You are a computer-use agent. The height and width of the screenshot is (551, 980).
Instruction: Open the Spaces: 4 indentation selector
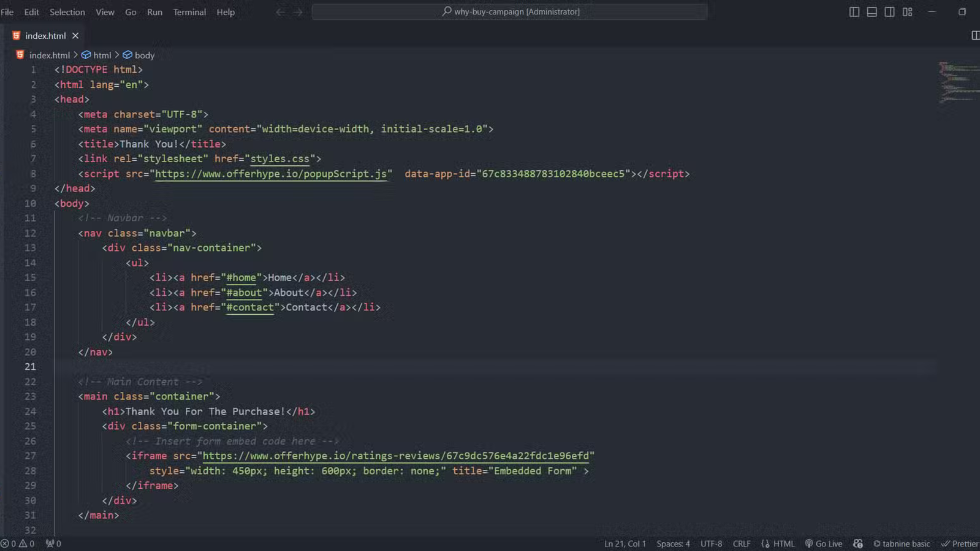tap(673, 544)
